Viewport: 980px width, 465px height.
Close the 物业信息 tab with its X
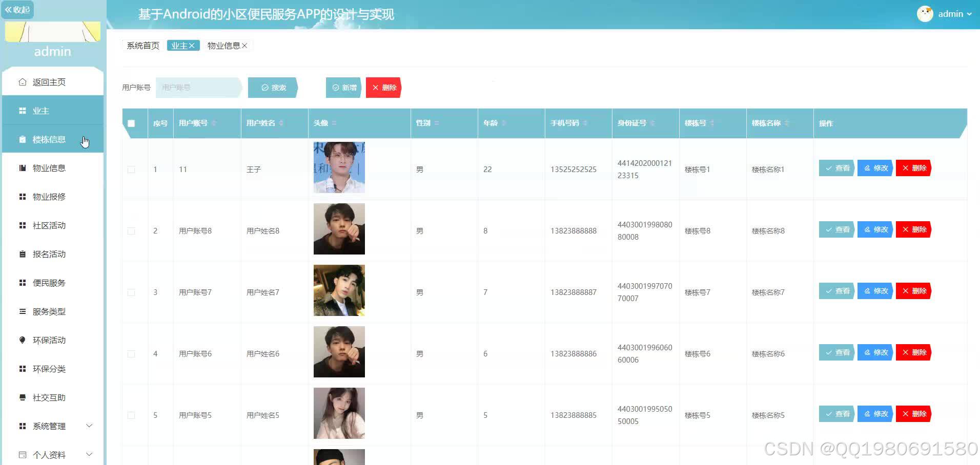(244, 46)
